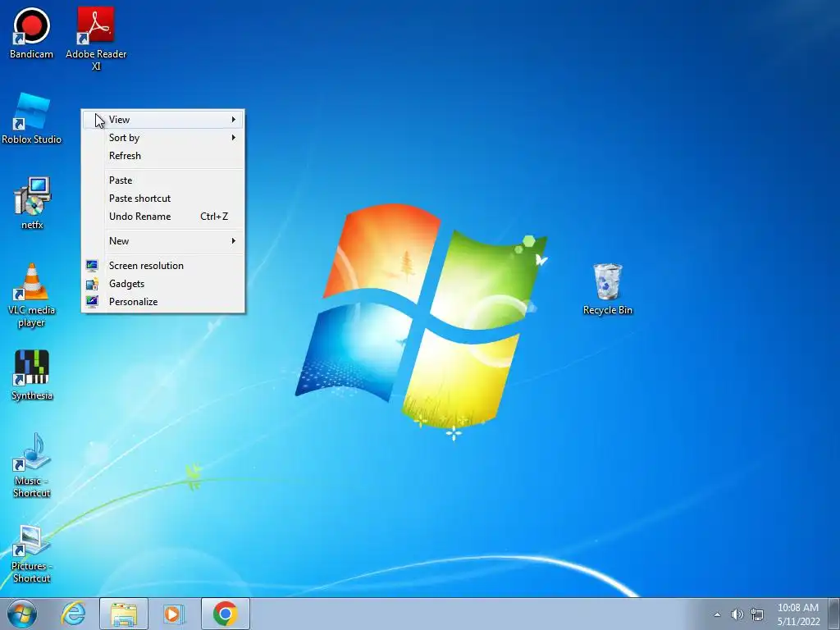840x630 pixels.
Task: Open the network tray icon
Action: pos(757,614)
